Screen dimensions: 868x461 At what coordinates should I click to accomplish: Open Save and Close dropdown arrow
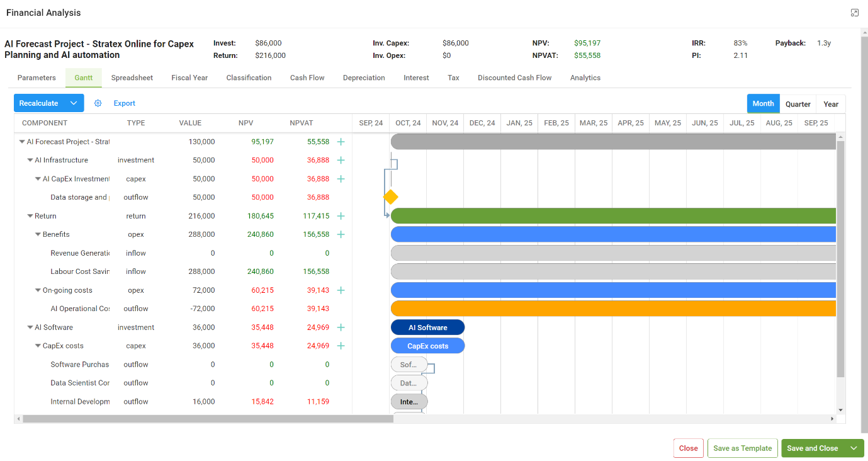click(854, 448)
